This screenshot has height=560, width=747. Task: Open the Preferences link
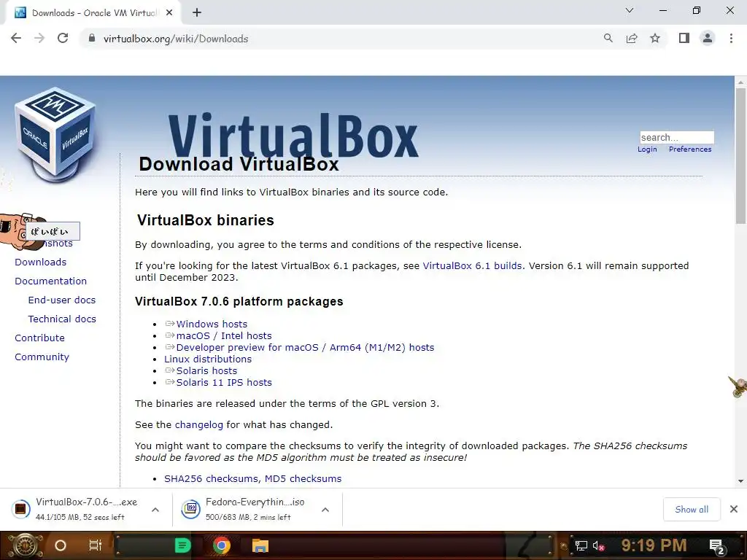coord(690,149)
